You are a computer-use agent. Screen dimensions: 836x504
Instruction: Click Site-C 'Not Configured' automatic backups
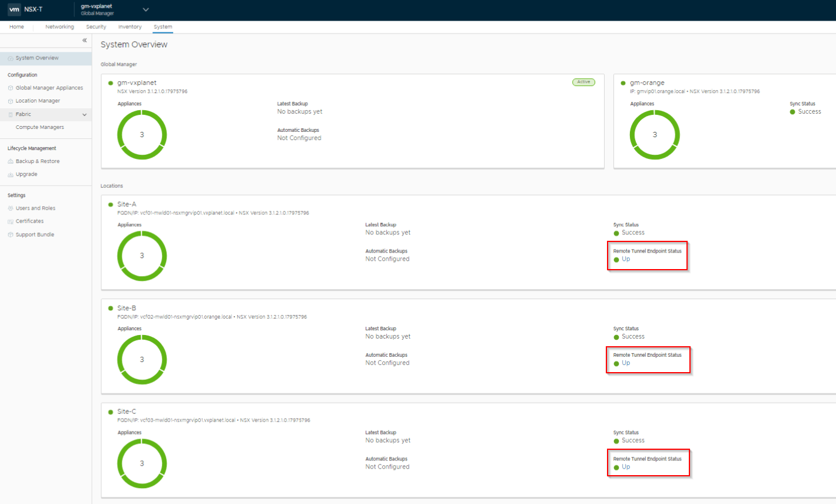(x=387, y=467)
